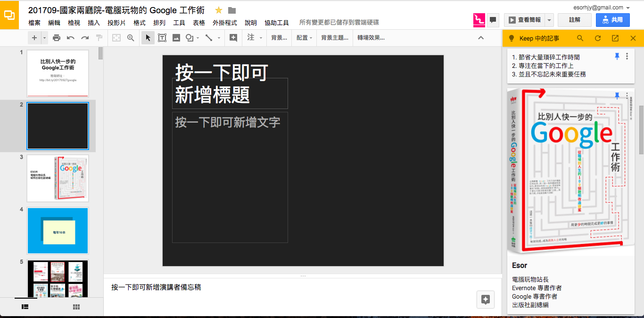Click the 註解 button
Viewport: 644px width, 318px height.
point(575,20)
